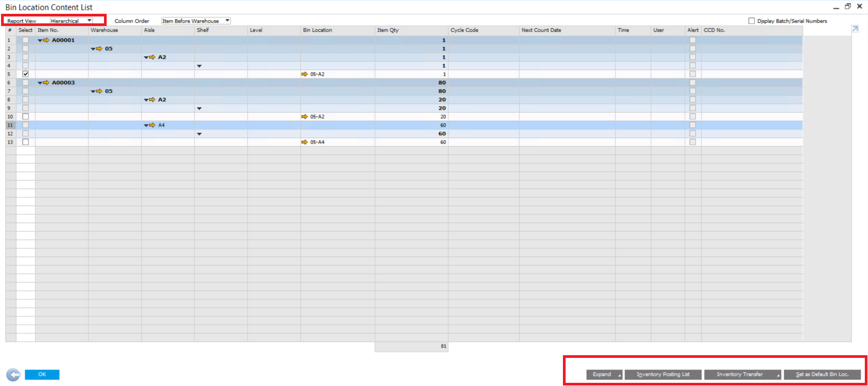Open the Report View Hierarchical dropdown
The image size is (868, 386).
pos(71,21)
